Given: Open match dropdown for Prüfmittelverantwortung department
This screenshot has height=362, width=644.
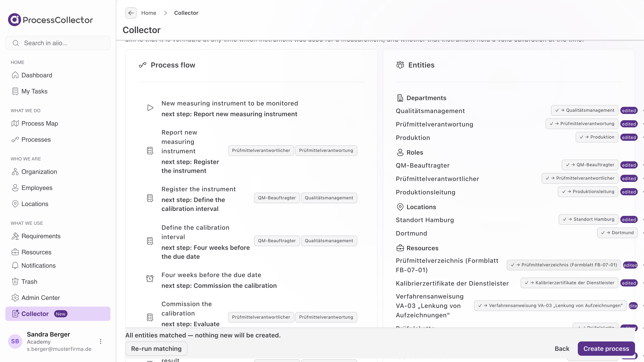Looking at the screenshot, I should 582,124.
